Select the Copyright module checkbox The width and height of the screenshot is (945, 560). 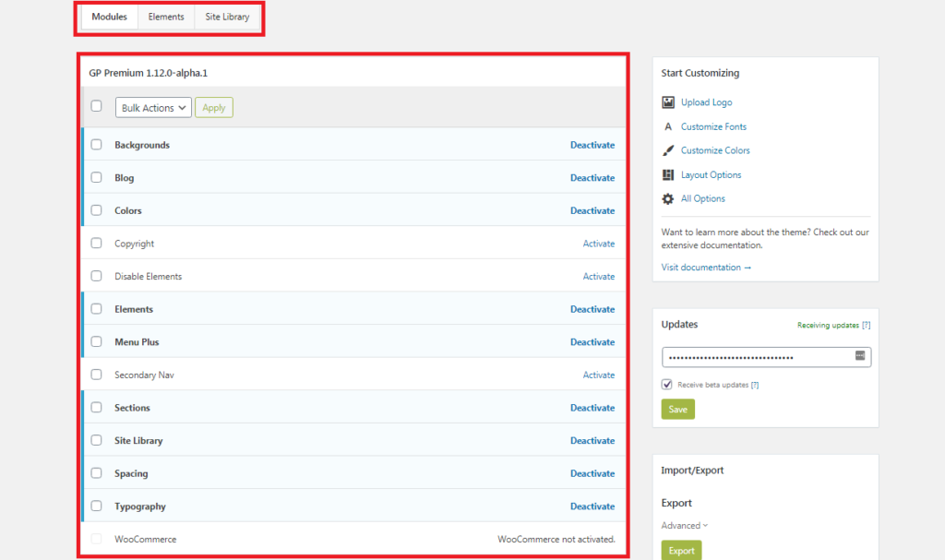tap(97, 244)
